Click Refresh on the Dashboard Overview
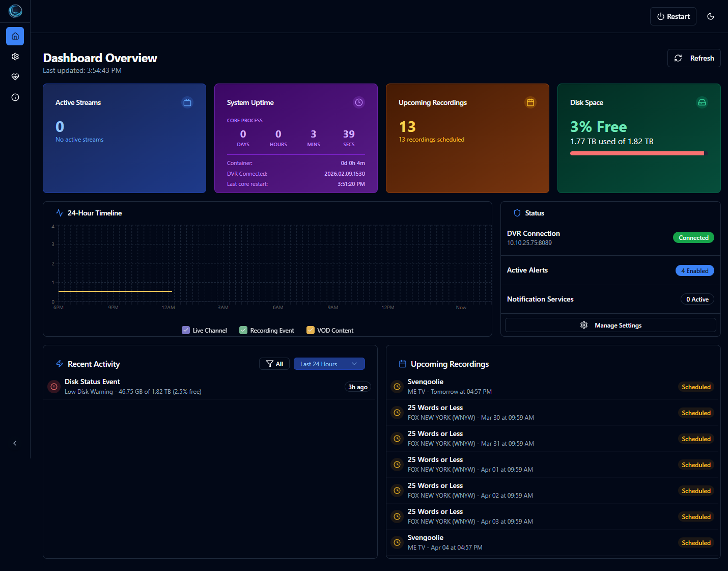The width and height of the screenshot is (728, 571). [694, 58]
